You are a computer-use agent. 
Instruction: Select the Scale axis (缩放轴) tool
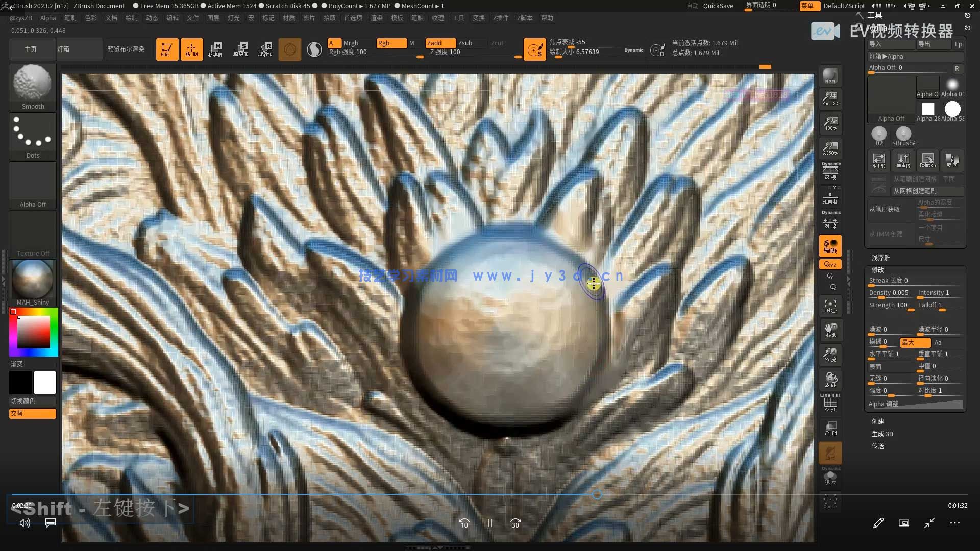click(x=240, y=49)
